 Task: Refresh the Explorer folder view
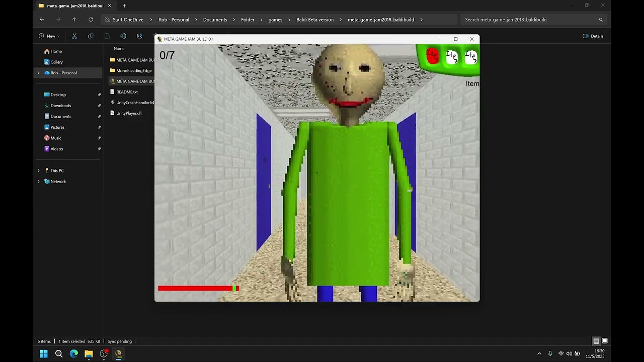[x=91, y=20]
